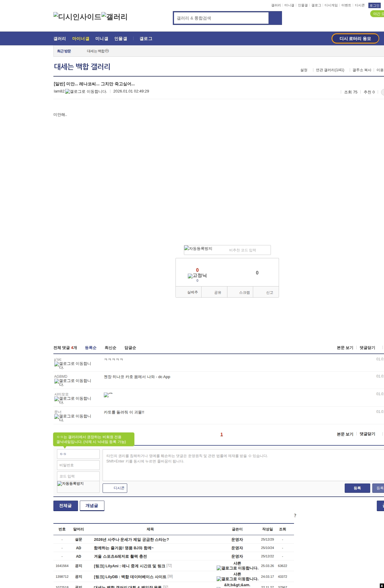
Task: Toggle night mode (야간 모드)
Action: 377,14
